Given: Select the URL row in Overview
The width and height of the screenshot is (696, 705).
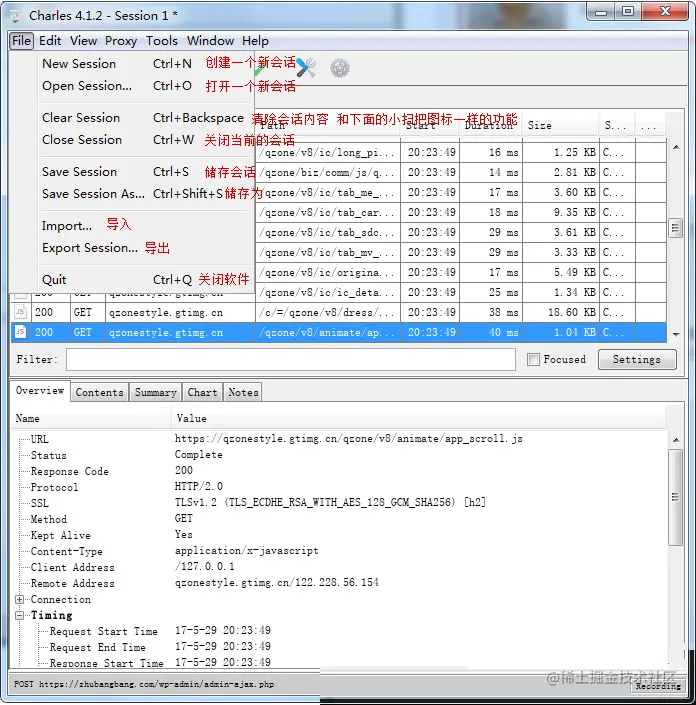Looking at the screenshot, I should click(x=339, y=439).
